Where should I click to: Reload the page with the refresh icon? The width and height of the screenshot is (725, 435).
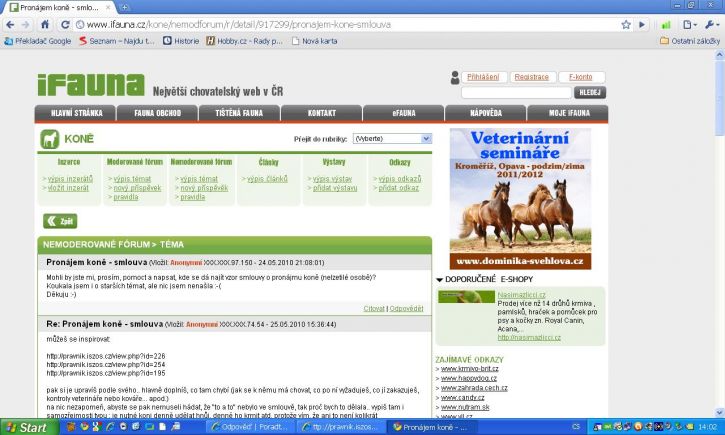65,25
